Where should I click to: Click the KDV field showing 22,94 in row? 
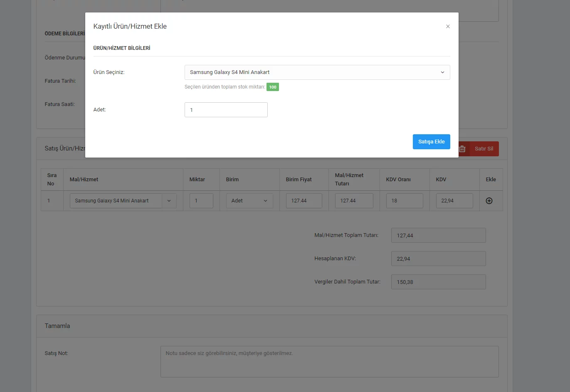coord(454,201)
